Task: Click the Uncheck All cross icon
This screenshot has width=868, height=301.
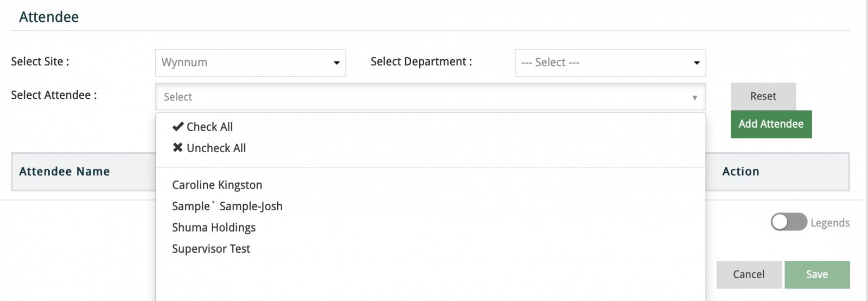Action: pyautogui.click(x=178, y=148)
